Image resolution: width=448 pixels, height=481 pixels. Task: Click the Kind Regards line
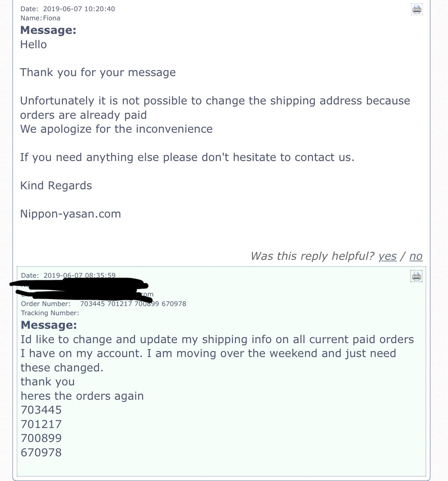click(x=56, y=186)
